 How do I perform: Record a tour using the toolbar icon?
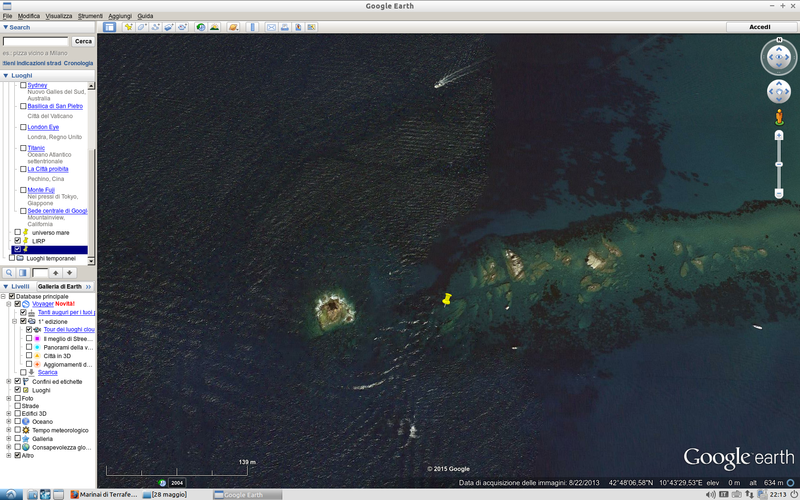pyautogui.click(x=182, y=27)
